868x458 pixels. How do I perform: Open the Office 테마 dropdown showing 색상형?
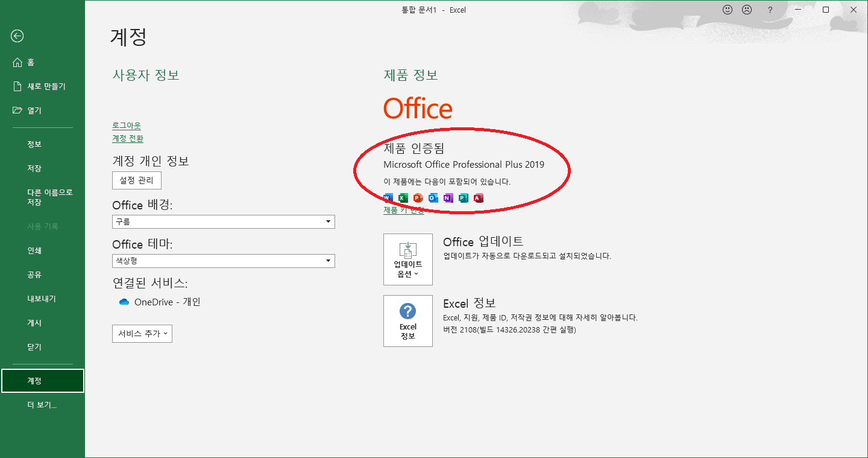click(x=224, y=261)
